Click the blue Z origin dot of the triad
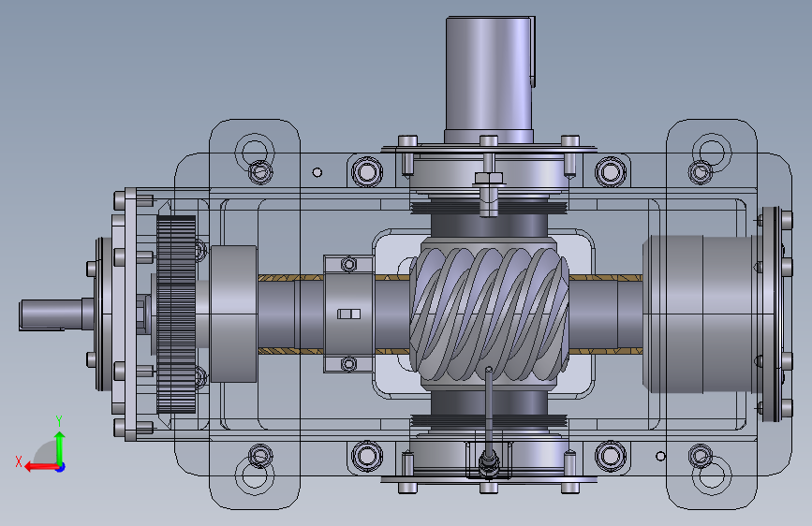The height and width of the screenshot is (526, 812). click(61, 467)
